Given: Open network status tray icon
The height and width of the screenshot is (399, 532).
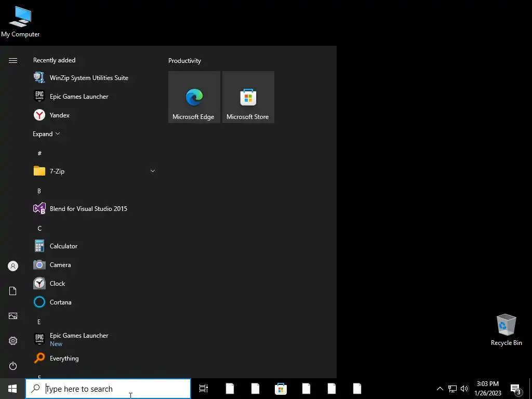Looking at the screenshot, I should pos(453,389).
